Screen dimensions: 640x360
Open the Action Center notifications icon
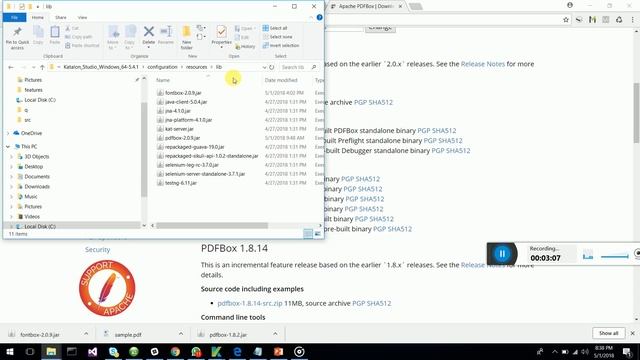tap(627, 351)
